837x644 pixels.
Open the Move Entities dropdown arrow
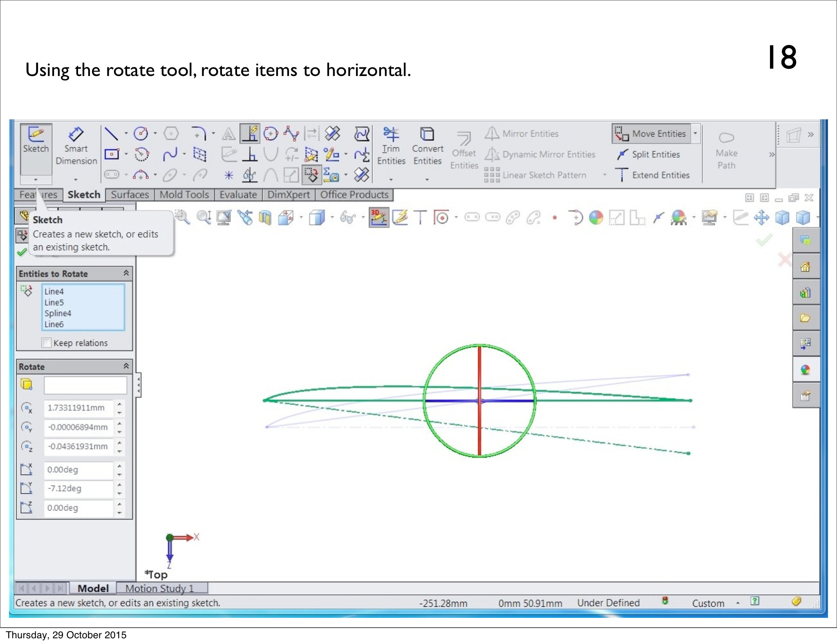695,134
